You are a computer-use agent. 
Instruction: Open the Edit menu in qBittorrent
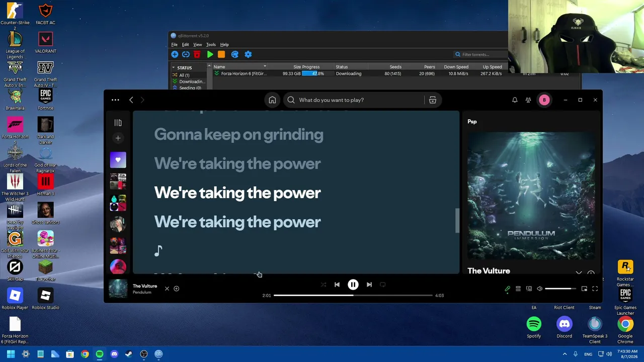coord(185,45)
